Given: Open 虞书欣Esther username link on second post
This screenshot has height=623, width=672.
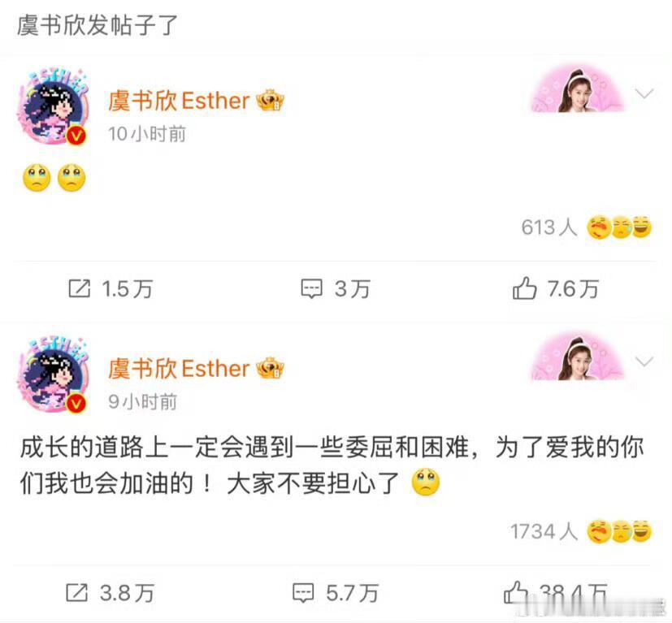Looking at the screenshot, I should coord(179,369).
